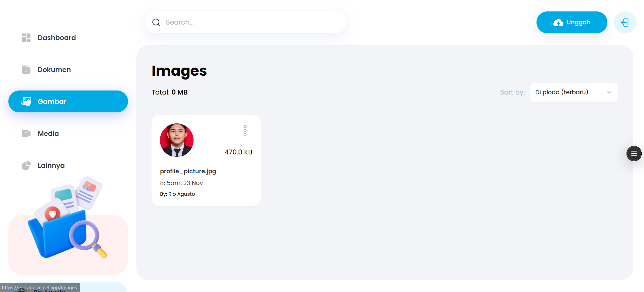
Task: Click the Dokumen folder icon
Action: pos(26,70)
